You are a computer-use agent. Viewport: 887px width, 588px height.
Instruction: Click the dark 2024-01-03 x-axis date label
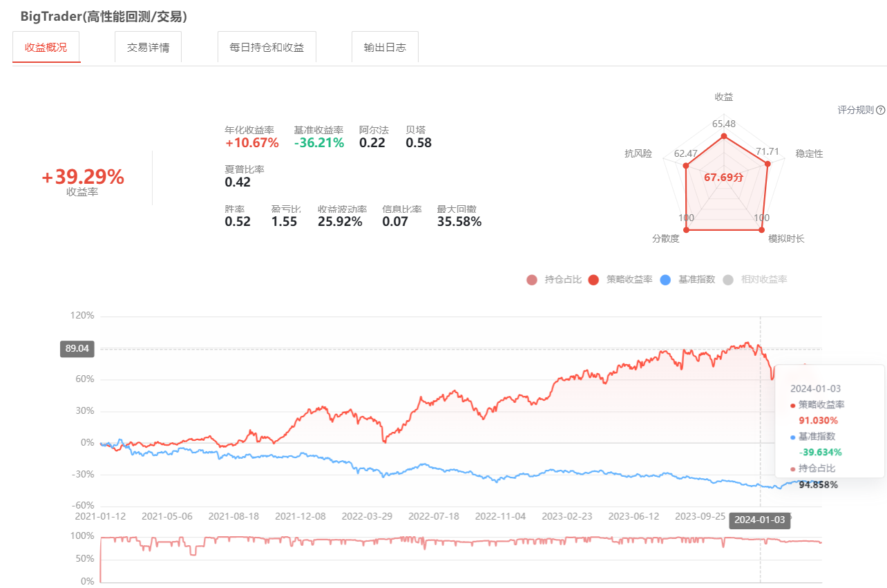tap(759, 520)
